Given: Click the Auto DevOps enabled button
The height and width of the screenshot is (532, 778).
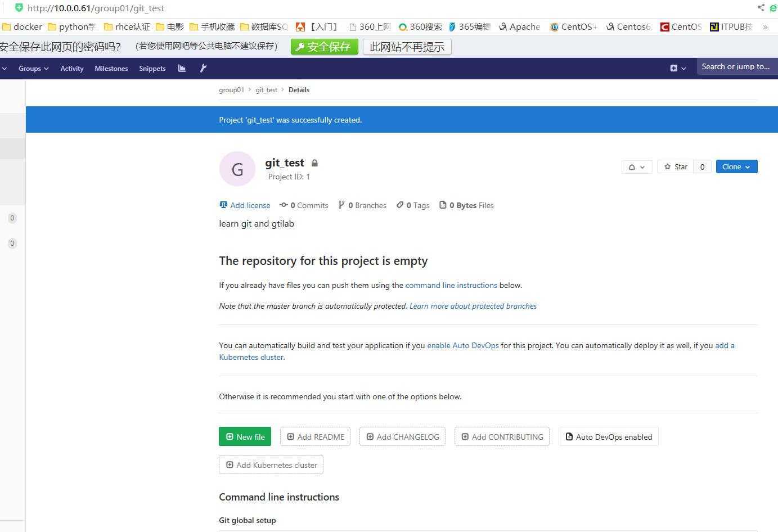Looking at the screenshot, I should coord(609,436).
